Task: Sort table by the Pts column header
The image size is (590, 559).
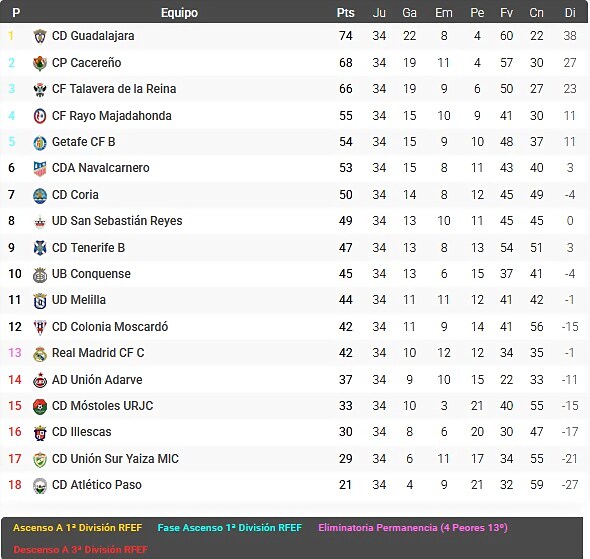Action: pyautogui.click(x=345, y=13)
